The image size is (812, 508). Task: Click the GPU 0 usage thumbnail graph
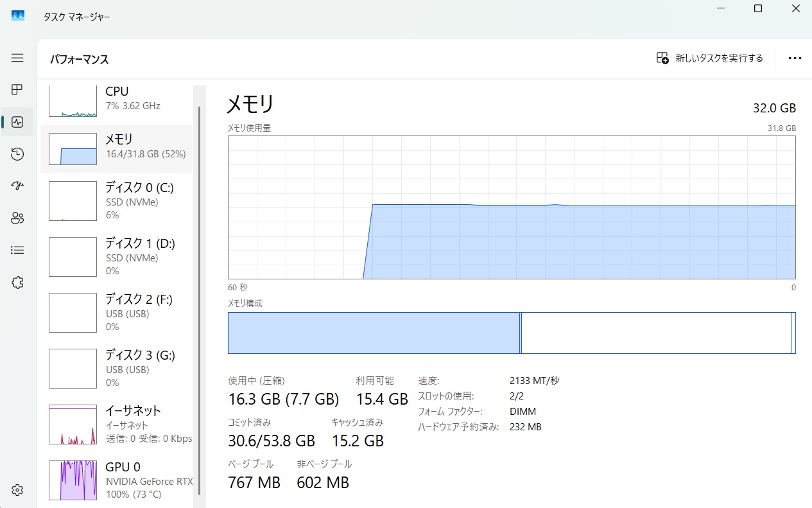[73, 480]
